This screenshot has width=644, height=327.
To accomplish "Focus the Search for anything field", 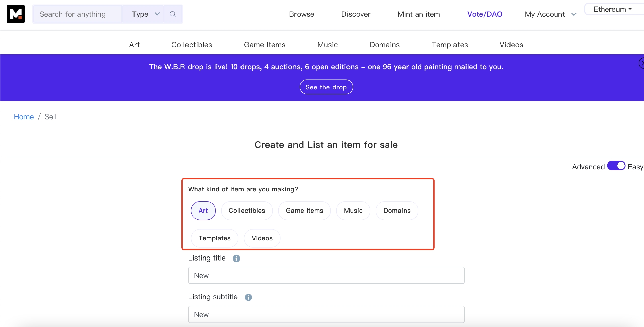I will coord(78,14).
